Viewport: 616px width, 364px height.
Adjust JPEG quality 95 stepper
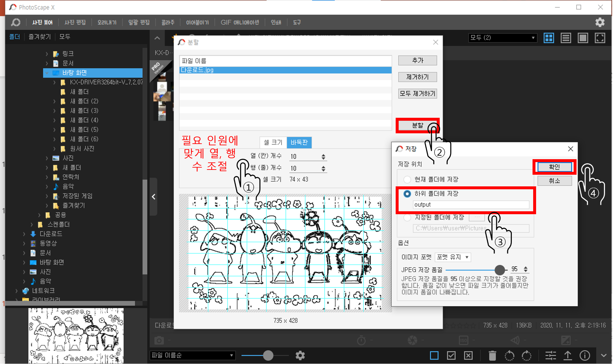[525, 269]
